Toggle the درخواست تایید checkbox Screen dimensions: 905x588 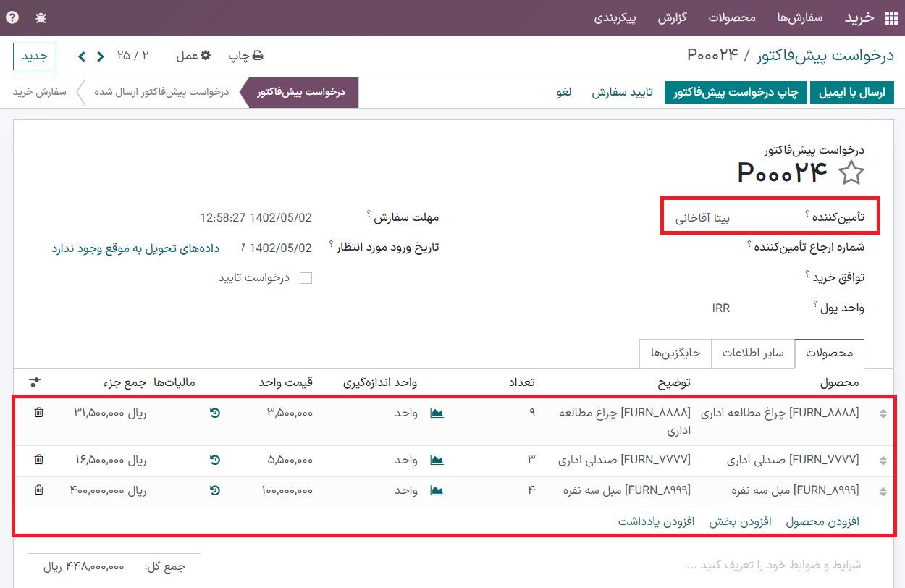306,278
